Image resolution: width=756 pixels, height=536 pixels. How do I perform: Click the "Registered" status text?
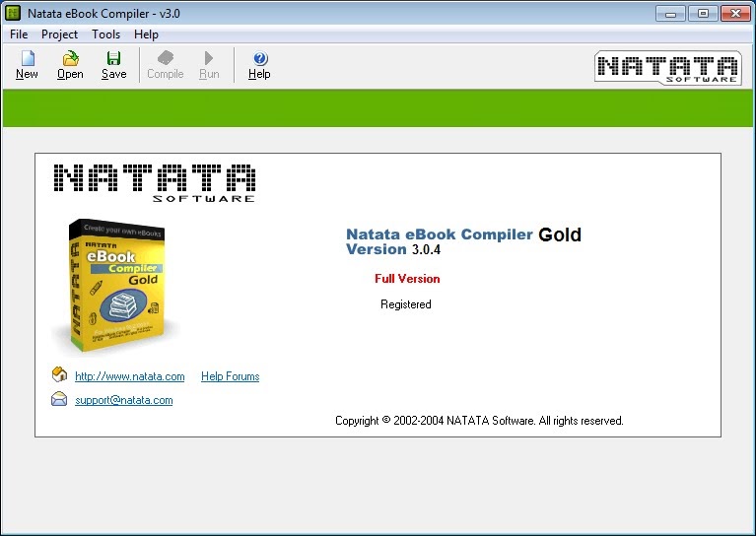click(x=406, y=304)
